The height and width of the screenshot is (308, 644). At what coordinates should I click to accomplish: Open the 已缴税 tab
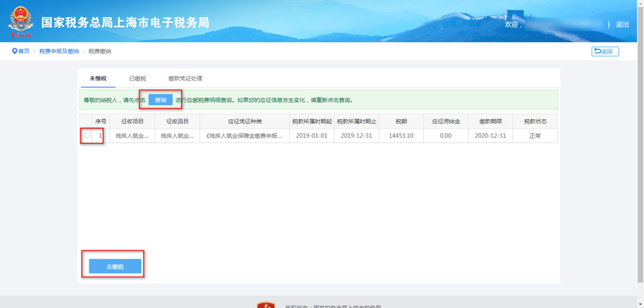click(137, 79)
